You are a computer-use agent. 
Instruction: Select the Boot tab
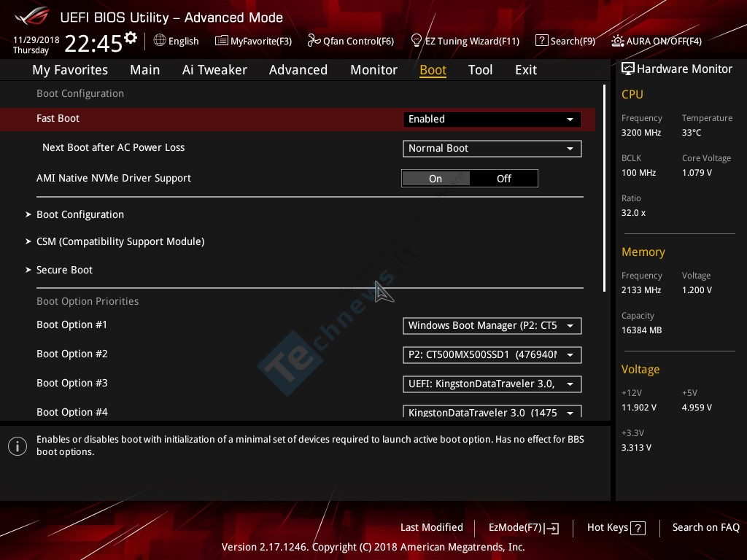coord(433,70)
